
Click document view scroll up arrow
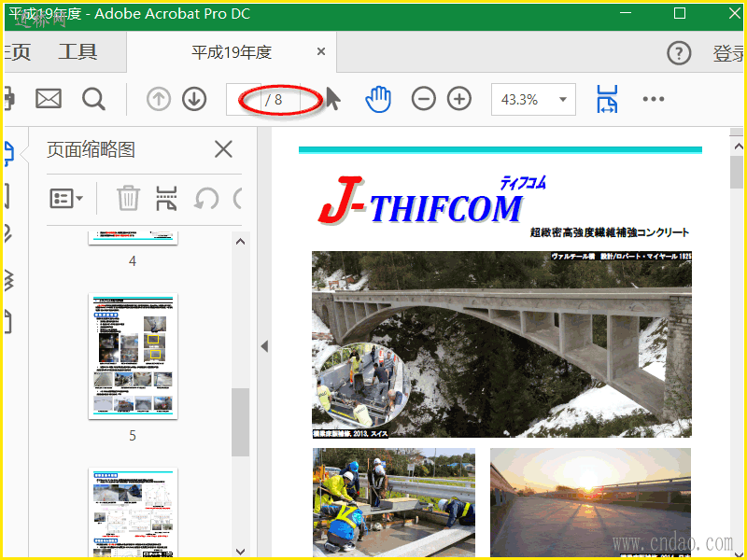(x=738, y=147)
